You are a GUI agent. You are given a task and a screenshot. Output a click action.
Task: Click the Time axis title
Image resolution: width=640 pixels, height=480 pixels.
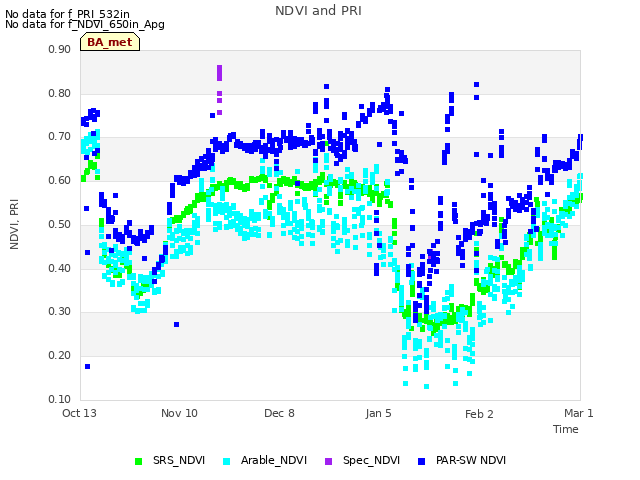pos(566,429)
